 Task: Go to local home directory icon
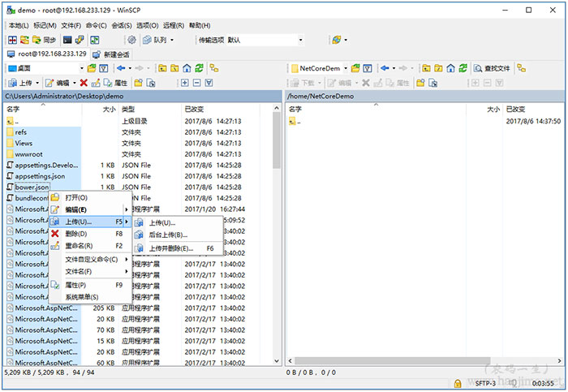(x=187, y=68)
